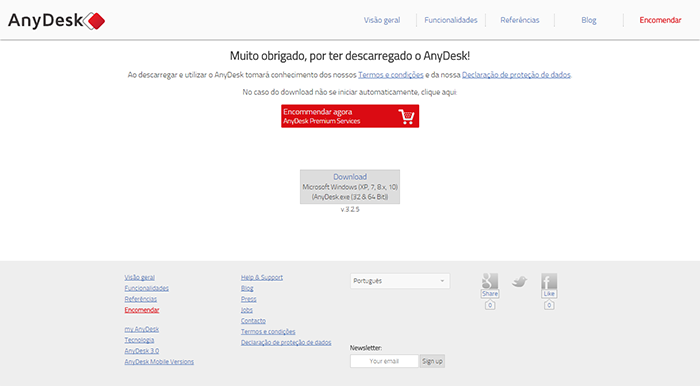Open footer red Encomendar link
The image size is (700, 386).
142,310
